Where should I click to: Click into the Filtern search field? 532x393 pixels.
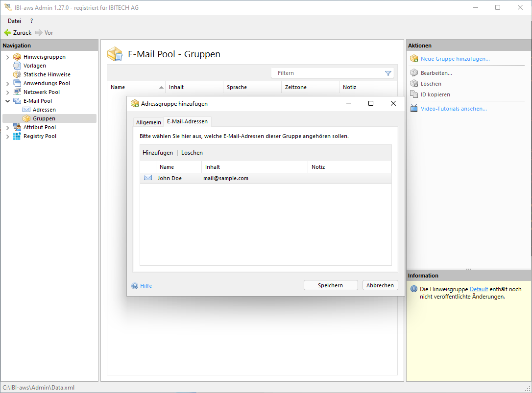pos(328,73)
